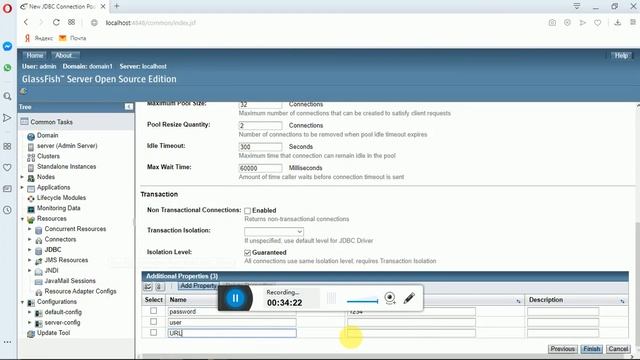Image resolution: width=640 pixels, height=360 pixels.
Task: Switch to the New JDBC Connection Pool browser tab
Action: [x=61, y=7]
